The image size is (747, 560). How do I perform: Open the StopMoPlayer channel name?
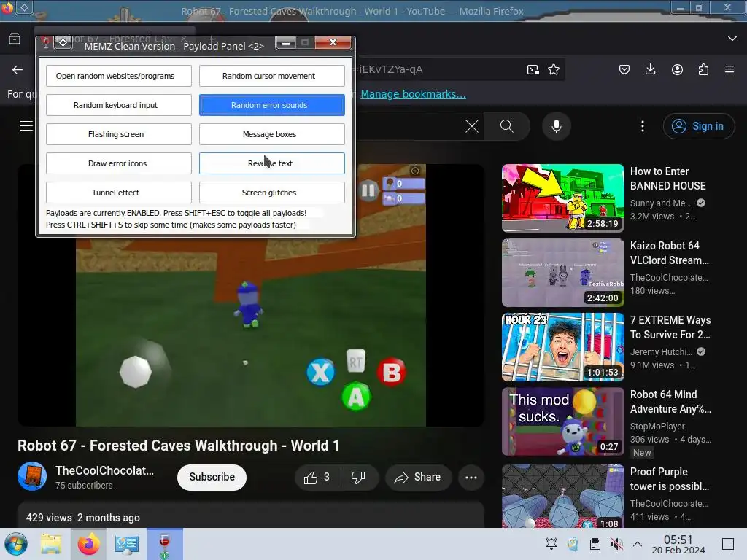pos(657,426)
